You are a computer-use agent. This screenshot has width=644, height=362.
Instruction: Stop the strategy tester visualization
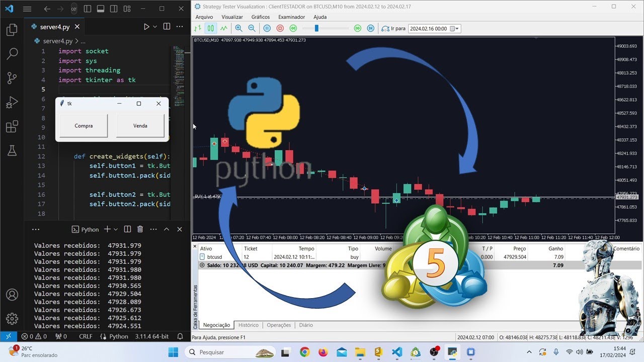[280, 29]
